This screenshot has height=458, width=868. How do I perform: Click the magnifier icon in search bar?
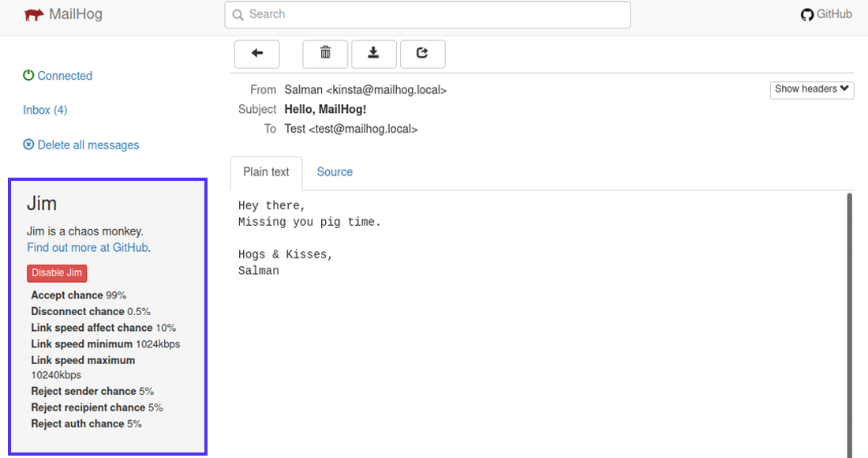[238, 14]
